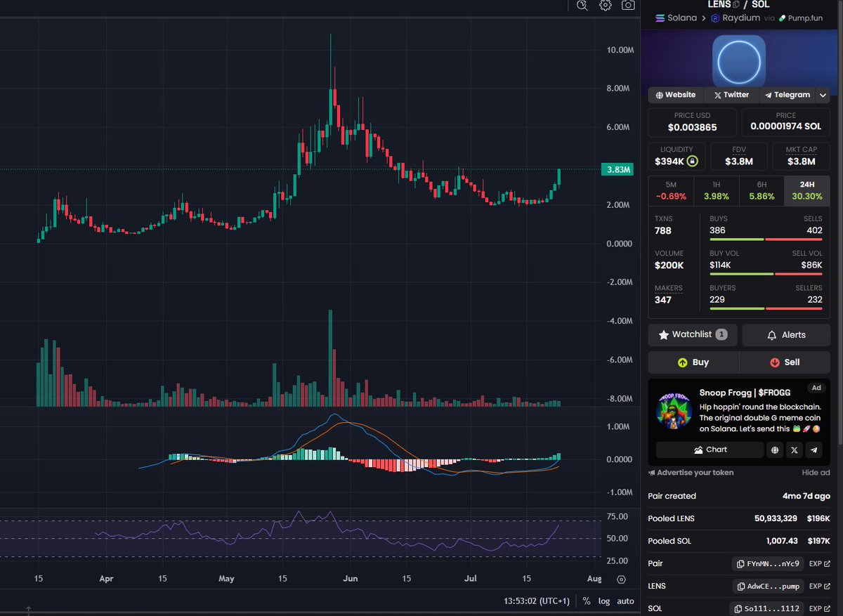The height and width of the screenshot is (616, 843).
Task: Copy the LENS address AdwCE...pump
Action: (x=768, y=586)
